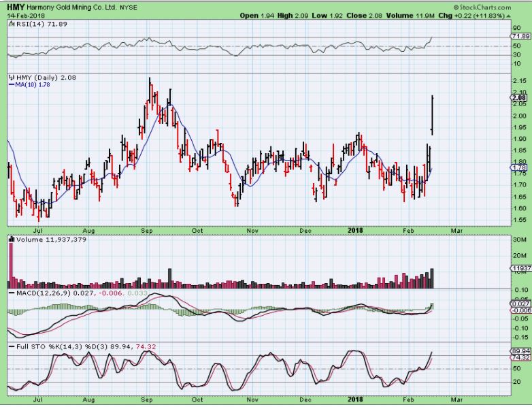Click the 'Low 1.92' value in the header
This screenshot has height=407, width=532.
tap(327, 16)
